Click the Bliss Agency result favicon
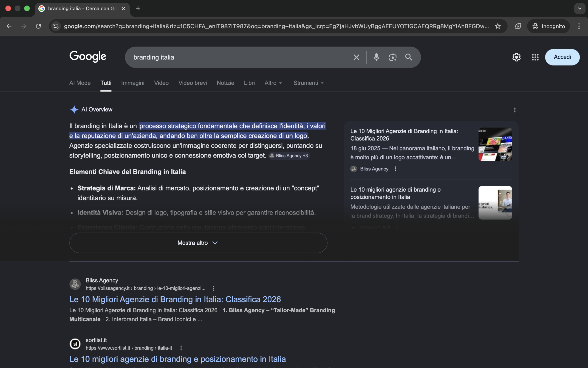 (75, 284)
